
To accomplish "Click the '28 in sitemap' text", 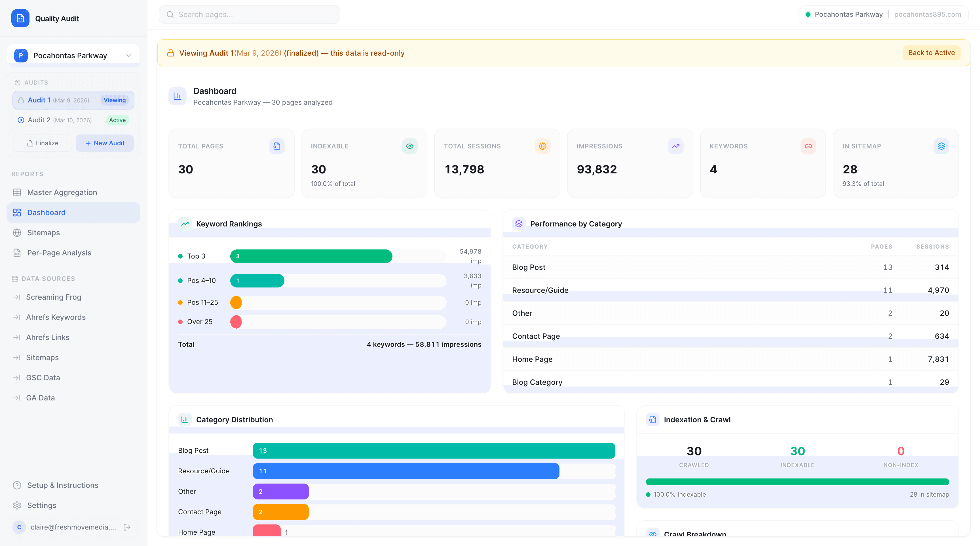I will pyautogui.click(x=930, y=495).
